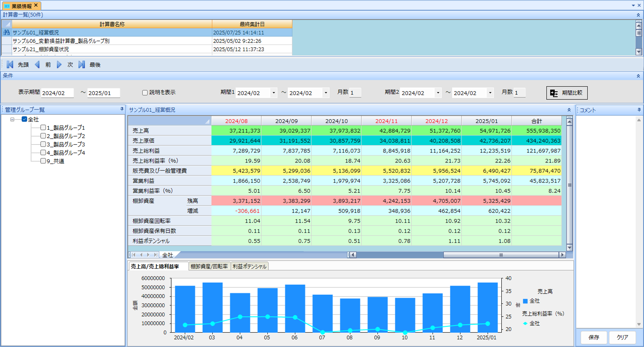
Task: Click 表示期間 end field 2025/01
Action: coord(103,93)
